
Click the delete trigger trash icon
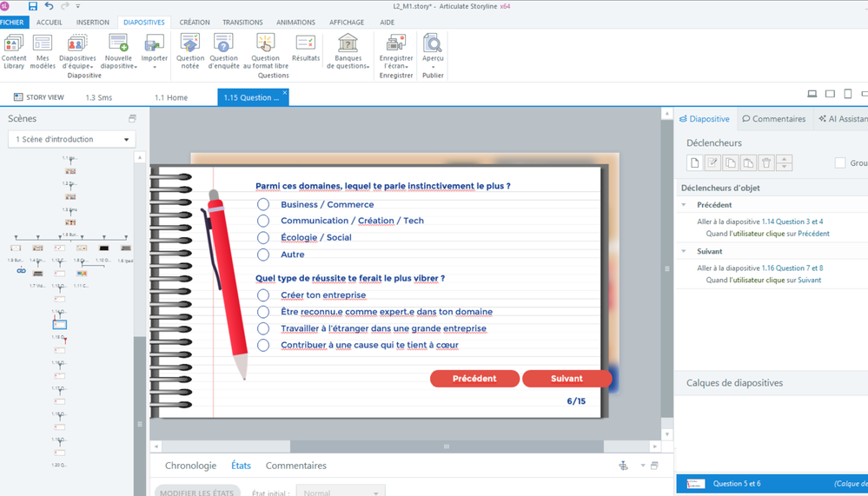pos(765,163)
